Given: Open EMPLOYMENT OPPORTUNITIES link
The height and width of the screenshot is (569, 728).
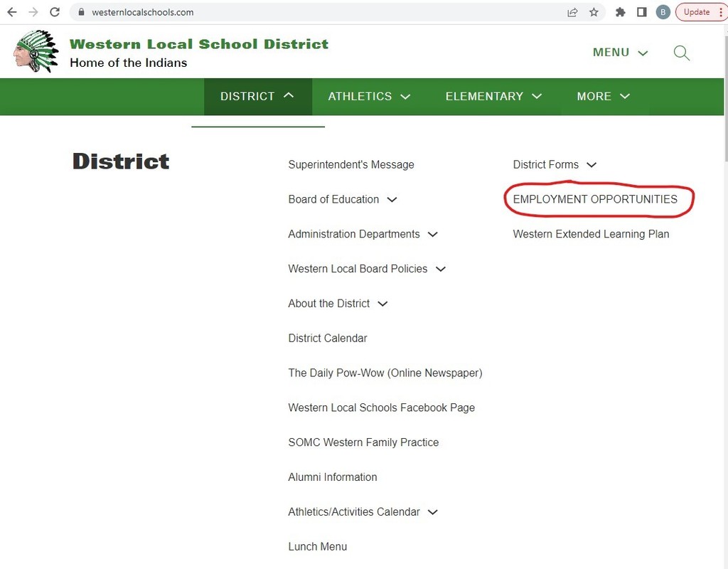Looking at the screenshot, I should [595, 199].
